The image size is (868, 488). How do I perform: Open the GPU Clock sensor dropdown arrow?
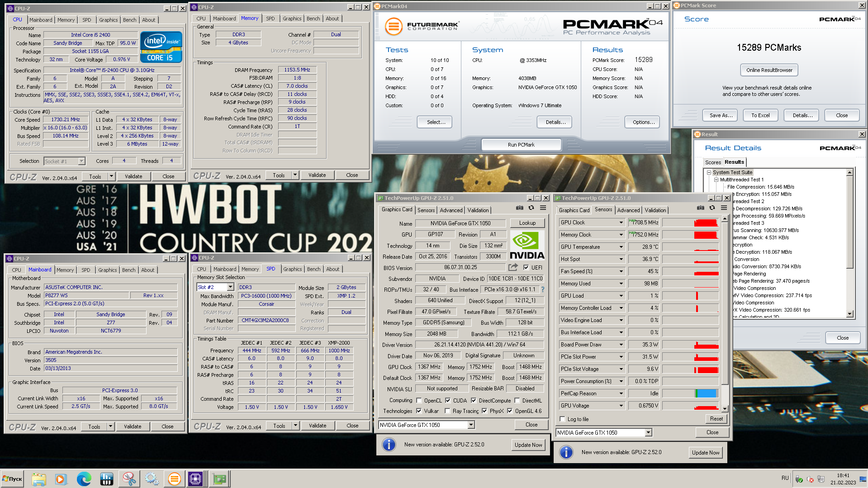click(x=621, y=223)
